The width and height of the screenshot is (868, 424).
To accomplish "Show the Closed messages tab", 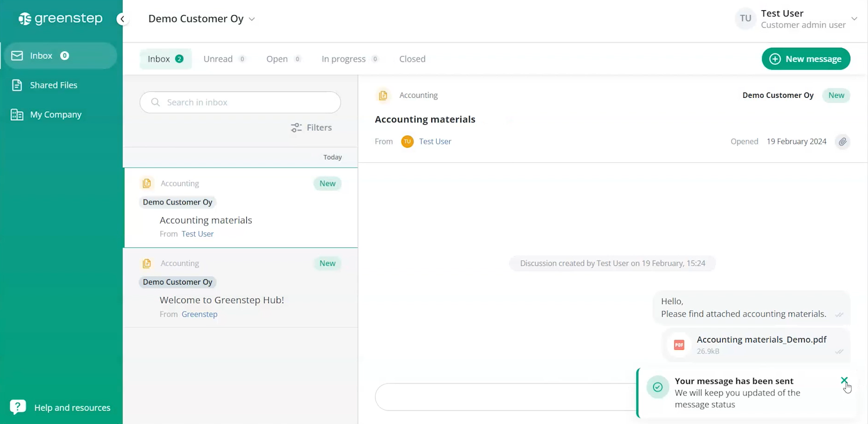I will click(x=412, y=59).
